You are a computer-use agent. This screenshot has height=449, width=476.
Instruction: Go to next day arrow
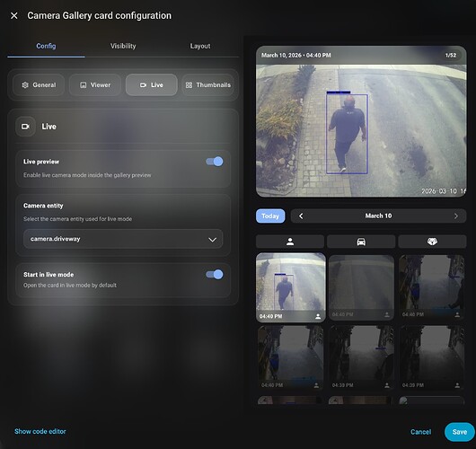click(x=455, y=216)
